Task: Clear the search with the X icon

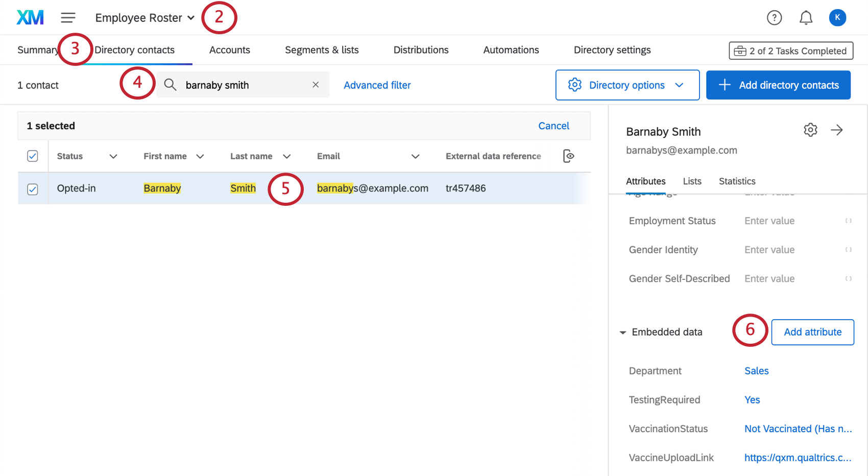Action: [316, 85]
